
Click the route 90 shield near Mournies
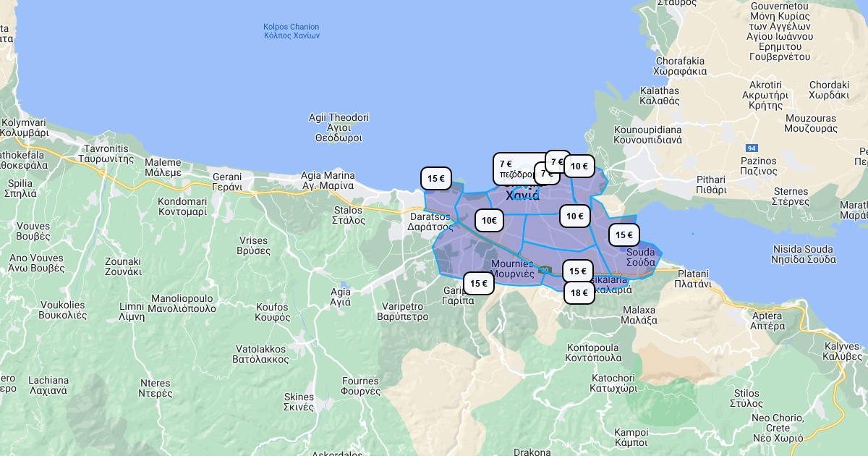[548, 270]
